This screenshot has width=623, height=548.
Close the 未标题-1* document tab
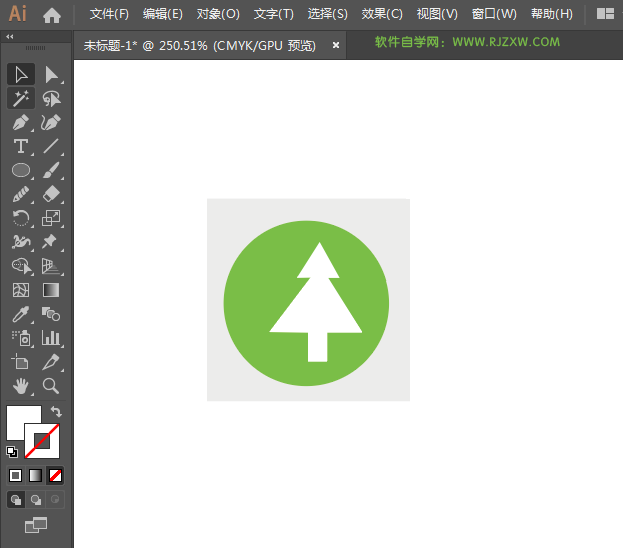(x=336, y=45)
